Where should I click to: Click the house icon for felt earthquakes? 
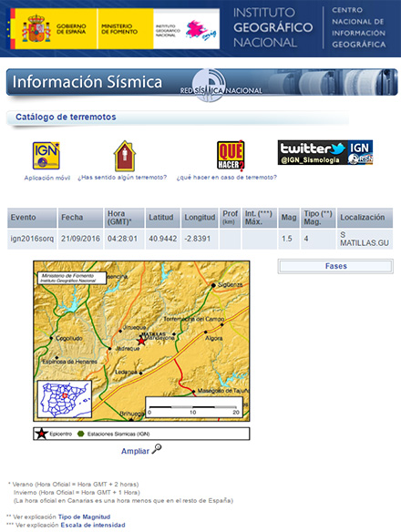(125, 156)
